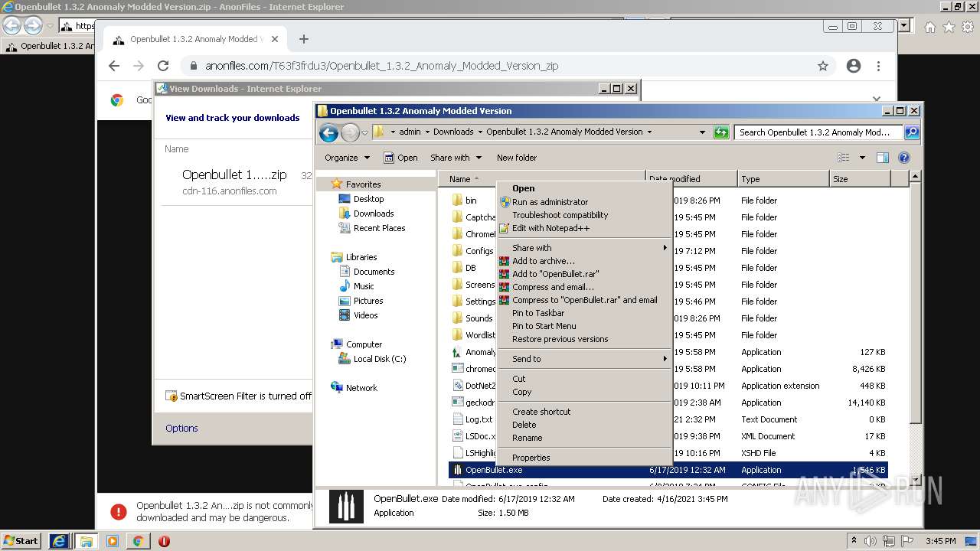Open the Organize dropdown menu

point(347,158)
